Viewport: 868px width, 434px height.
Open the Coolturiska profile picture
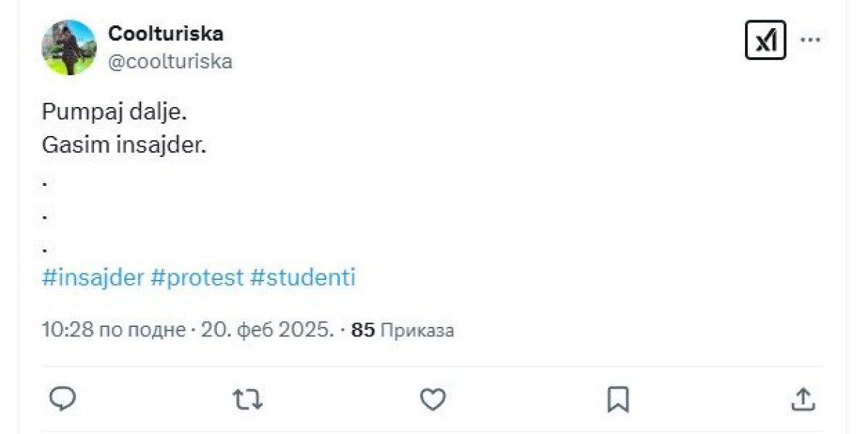tap(69, 47)
